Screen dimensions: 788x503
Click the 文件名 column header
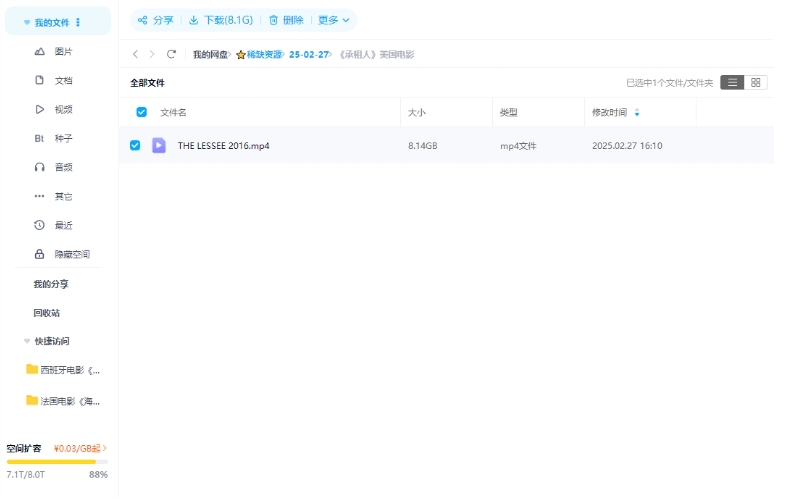click(173, 113)
